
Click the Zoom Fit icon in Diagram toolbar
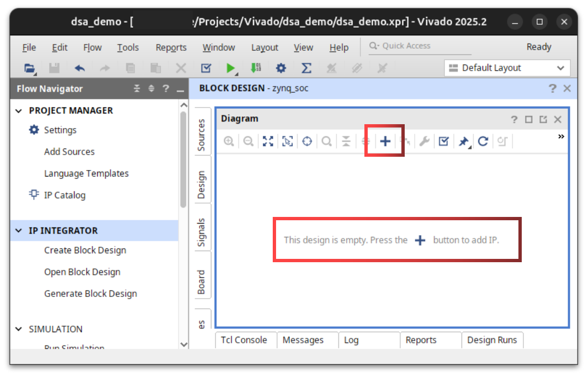[268, 141]
